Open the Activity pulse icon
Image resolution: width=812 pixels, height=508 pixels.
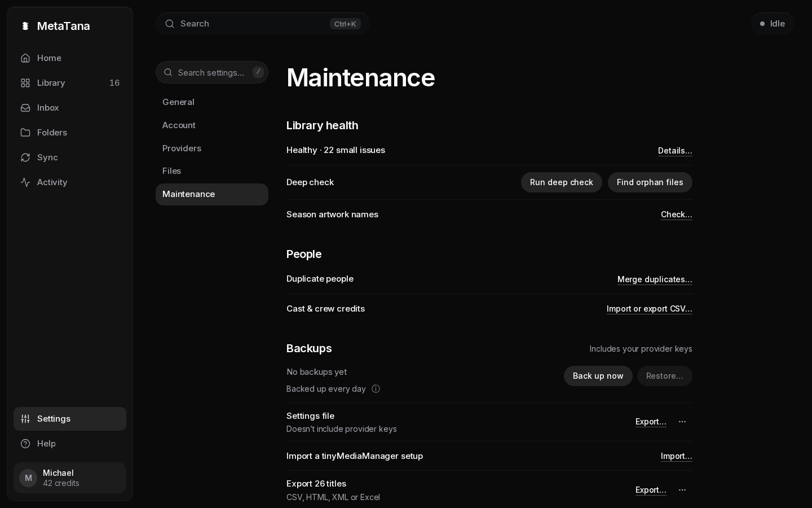coord(25,182)
